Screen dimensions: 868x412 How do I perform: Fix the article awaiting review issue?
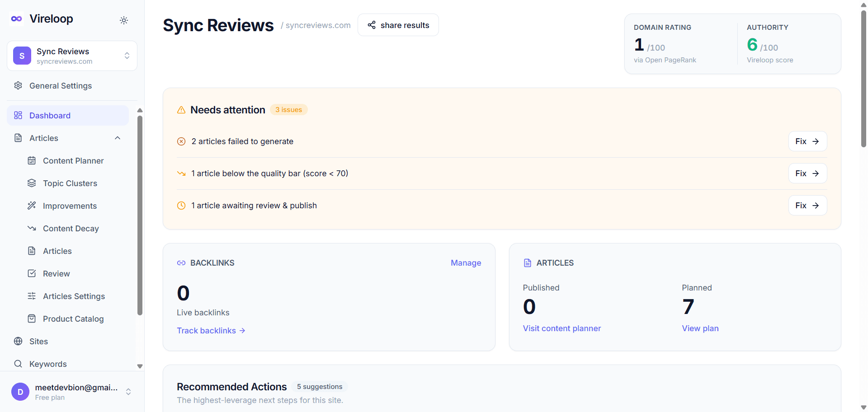click(807, 206)
